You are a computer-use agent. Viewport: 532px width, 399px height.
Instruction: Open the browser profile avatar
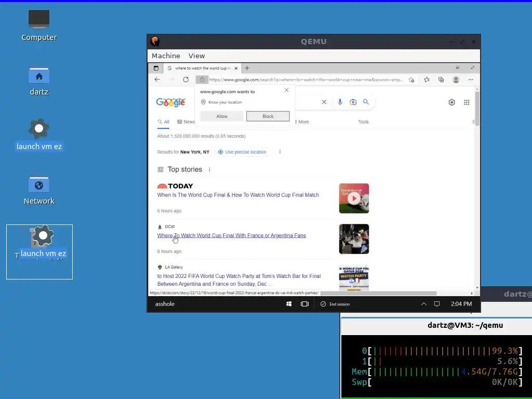pyautogui.click(x=456, y=79)
